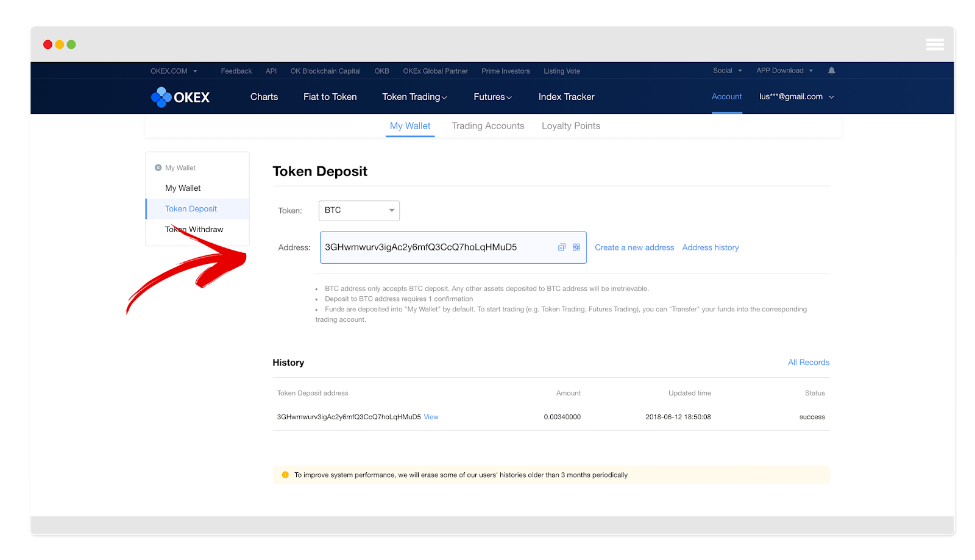Image resolution: width=975 pixels, height=560 pixels.
Task: Select the Account menu item
Action: 727,97
